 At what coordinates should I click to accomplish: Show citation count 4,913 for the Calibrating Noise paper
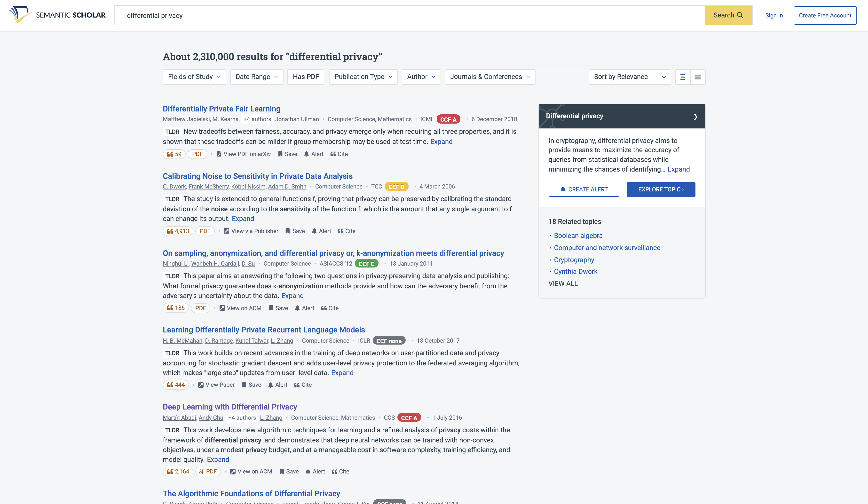[x=178, y=231]
